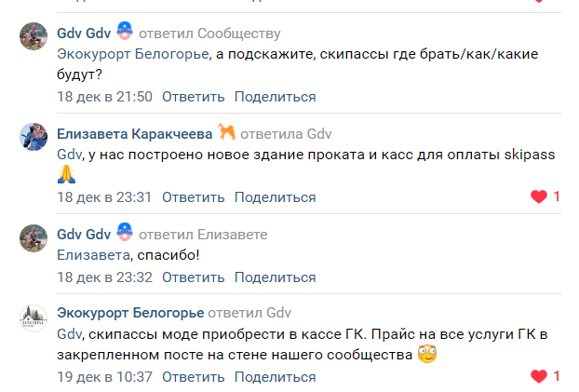The image size is (579, 392).
Task: Click the dog emoji status next to Елизавета Каракчеева
Action: click(226, 131)
